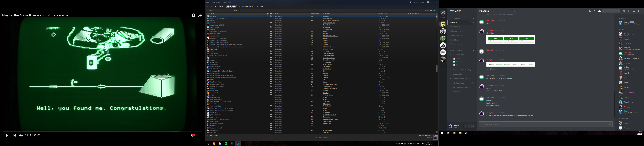644x146 pixels.
Task: Open Discord user settings gear
Action: (473, 126)
